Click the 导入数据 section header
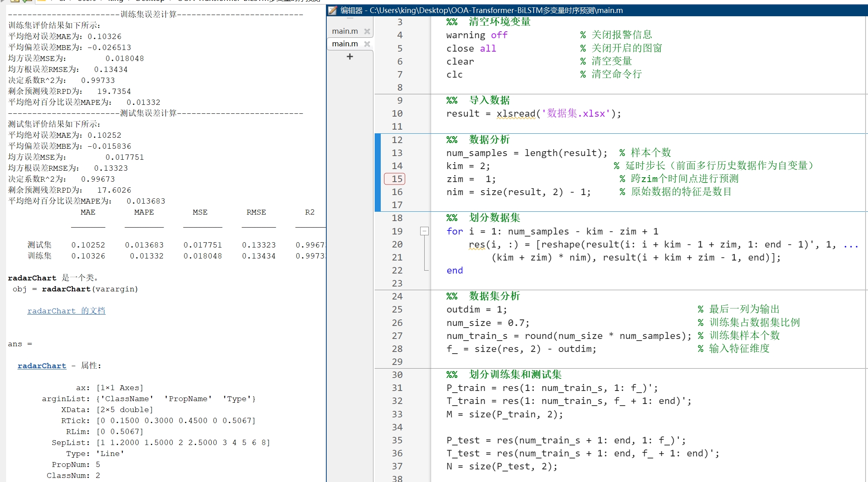 click(489, 100)
